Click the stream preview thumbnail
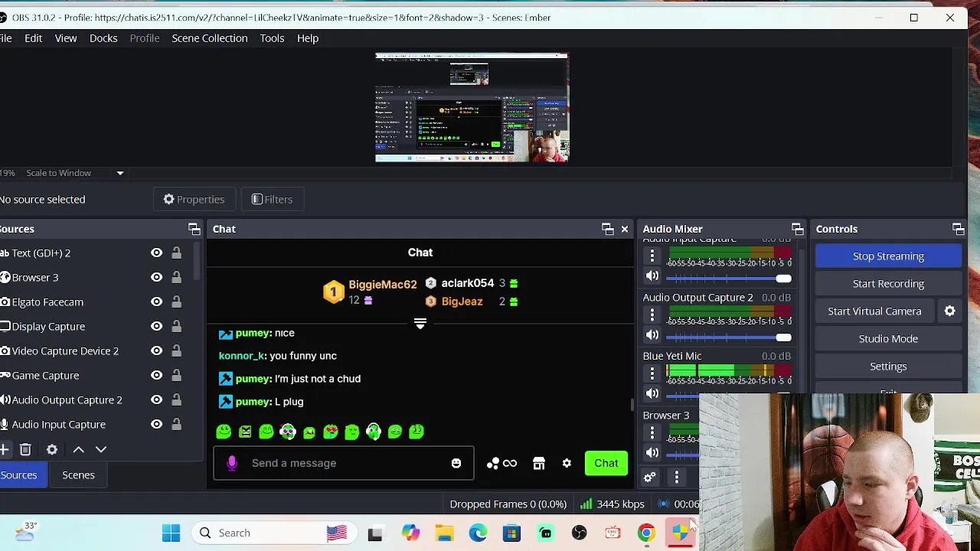This screenshot has width=980, height=551. pyautogui.click(x=472, y=107)
